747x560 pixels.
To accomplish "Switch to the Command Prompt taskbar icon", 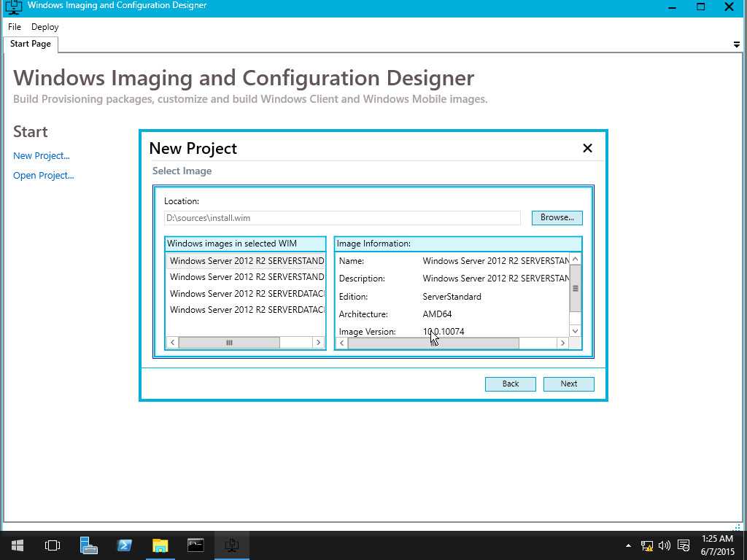I will tap(196, 545).
